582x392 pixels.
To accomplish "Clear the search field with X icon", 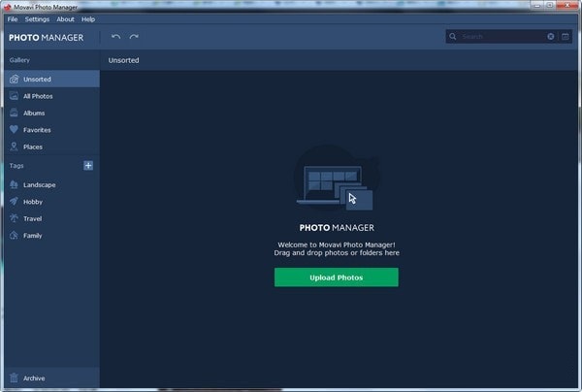I will [551, 36].
